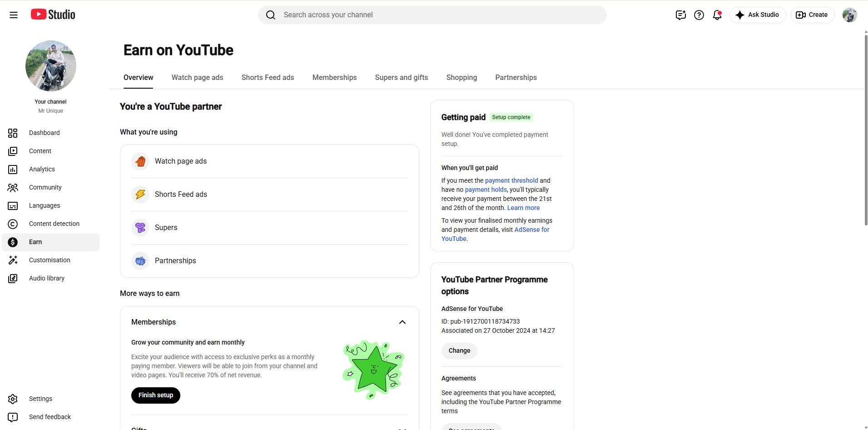The height and width of the screenshot is (430, 868).
Task: Click the Content detection copyright icon
Action: tap(13, 224)
